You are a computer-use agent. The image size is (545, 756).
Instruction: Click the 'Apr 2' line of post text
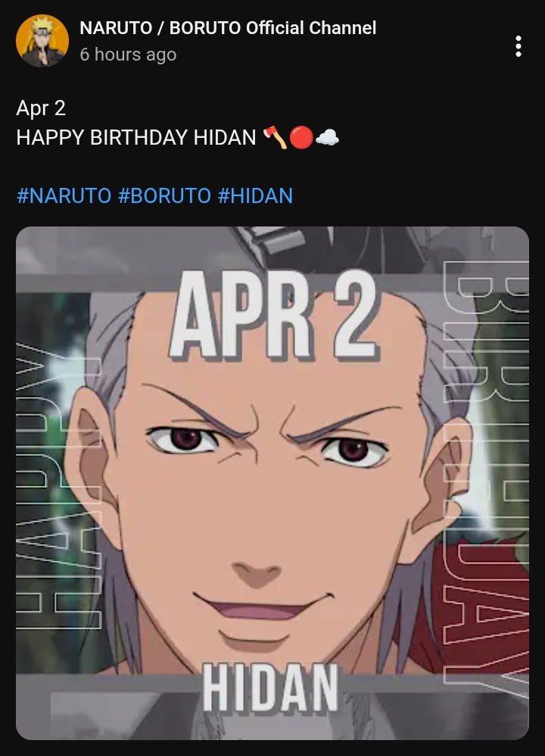pos(41,108)
